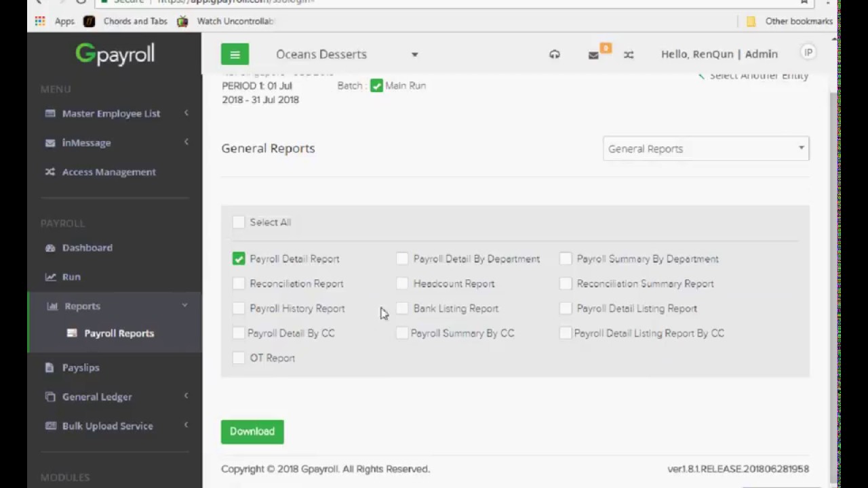Open the mail notifications envelope icon
868x488 pixels.
pyautogui.click(x=593, y=55)
